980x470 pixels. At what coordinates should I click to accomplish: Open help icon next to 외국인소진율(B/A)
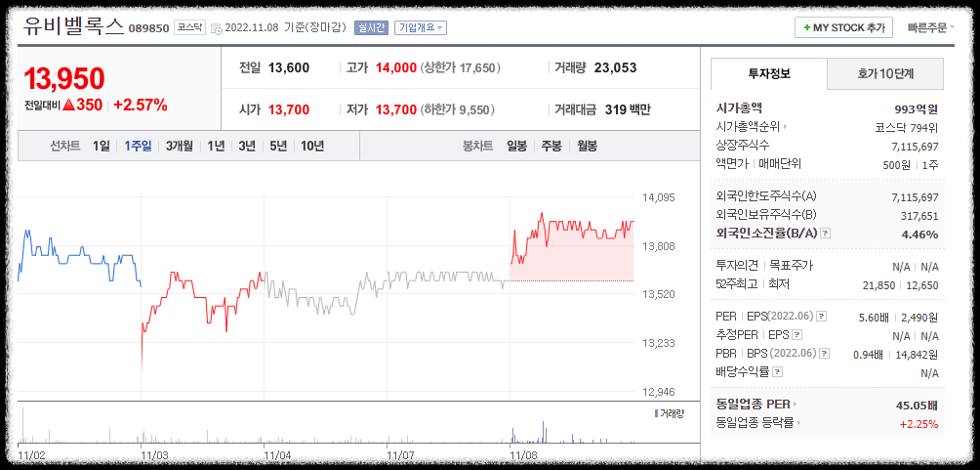(826, 234)
